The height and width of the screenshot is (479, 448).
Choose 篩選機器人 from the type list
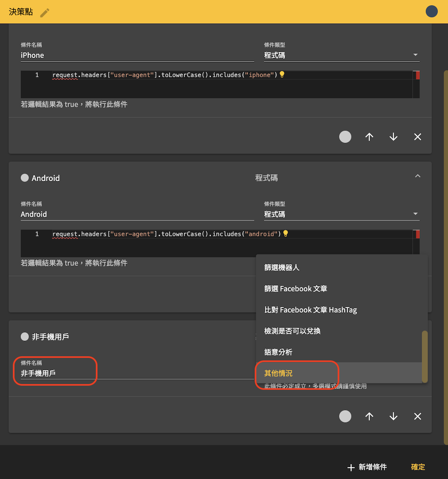339,267
